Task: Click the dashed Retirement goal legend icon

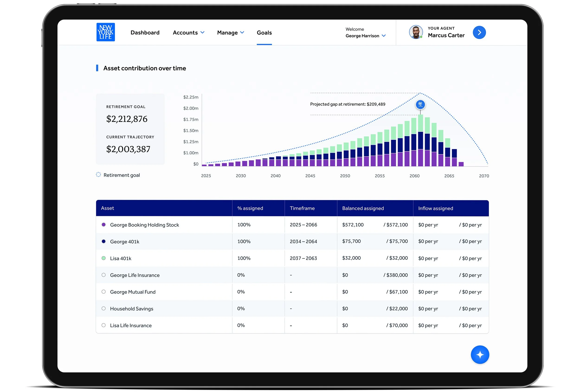Action: tap(98, 175)
